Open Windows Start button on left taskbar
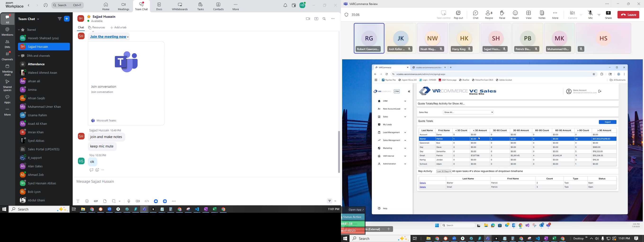 [x=4, y=210]
